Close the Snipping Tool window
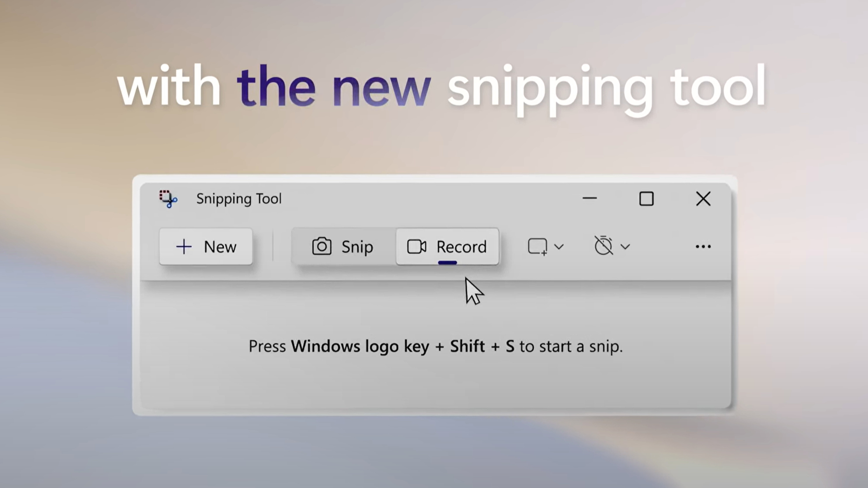Viewport: 868px width, 488px height. point(703,198)
